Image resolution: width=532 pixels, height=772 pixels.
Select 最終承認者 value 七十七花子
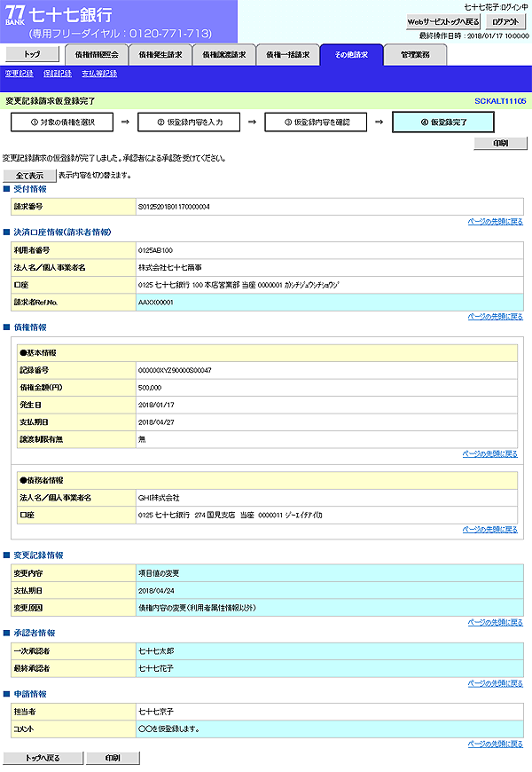pyautogui.click(x=156, y=668)
